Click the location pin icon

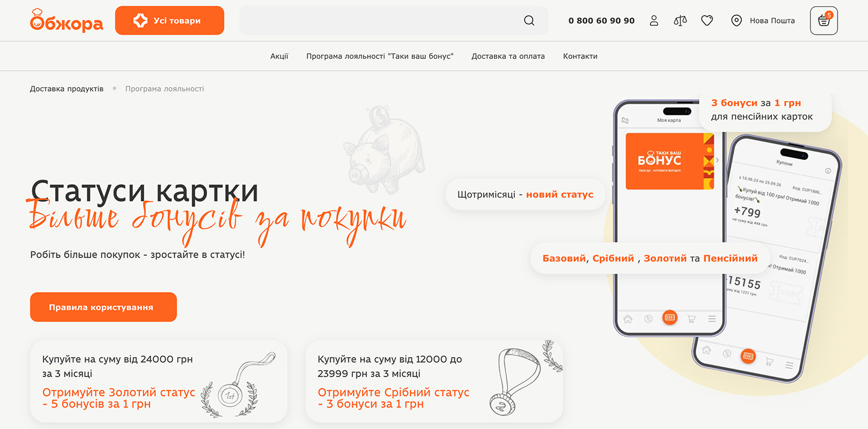pyautogui.click(x=737, y=20)
